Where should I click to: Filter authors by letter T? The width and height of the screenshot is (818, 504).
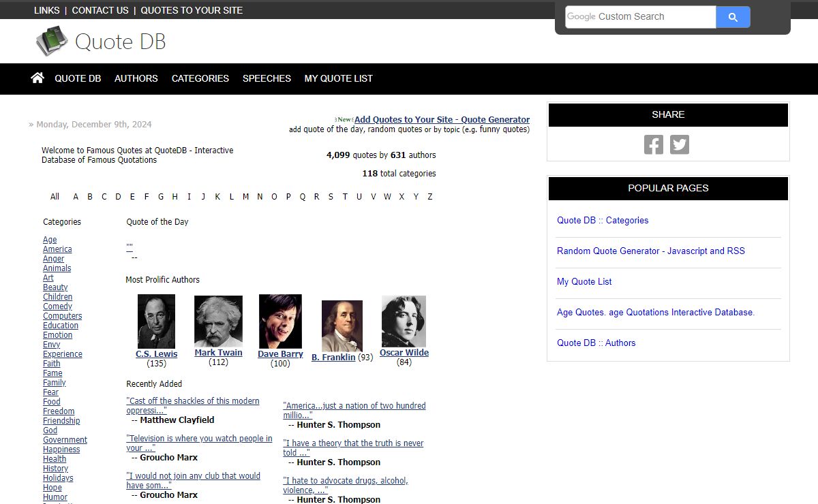[x=345, y=197]
